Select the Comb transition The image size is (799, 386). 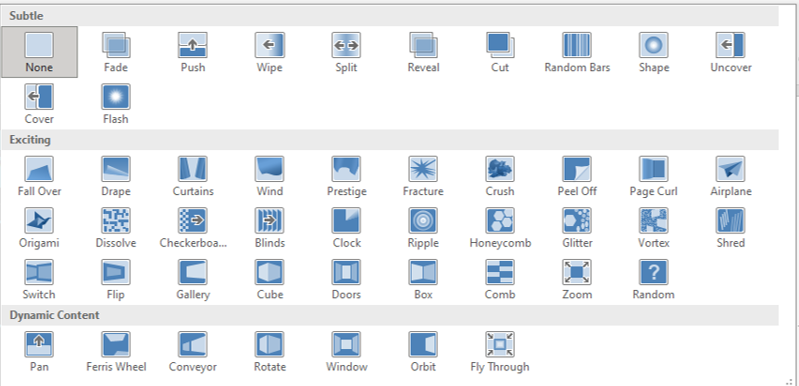[500, 279]
